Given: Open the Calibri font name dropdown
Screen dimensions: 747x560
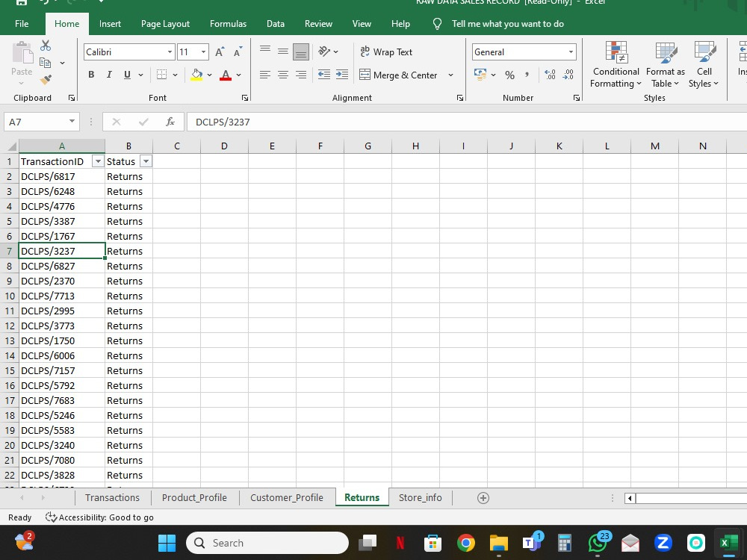Looking at the screenshot, I should tap(170, 52).
